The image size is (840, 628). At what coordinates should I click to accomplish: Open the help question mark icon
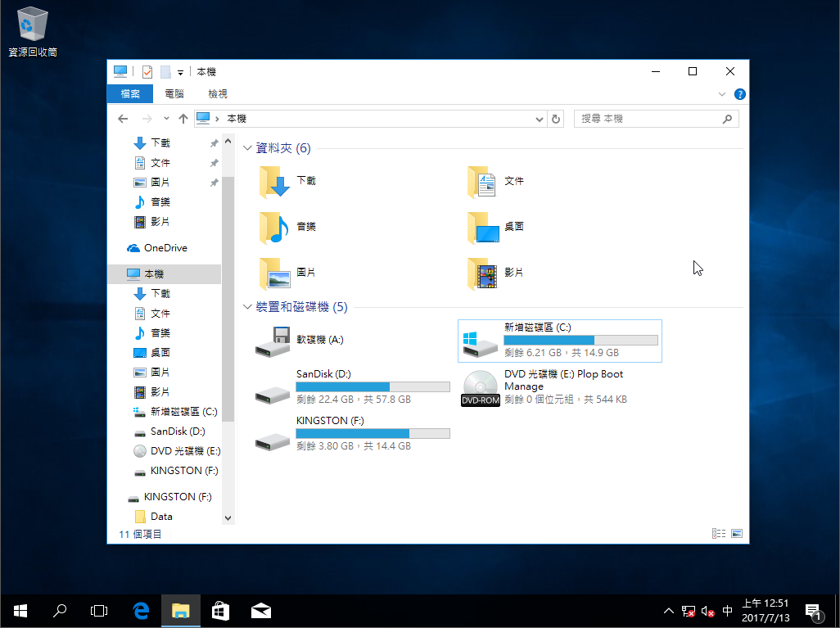coord(739,94)
